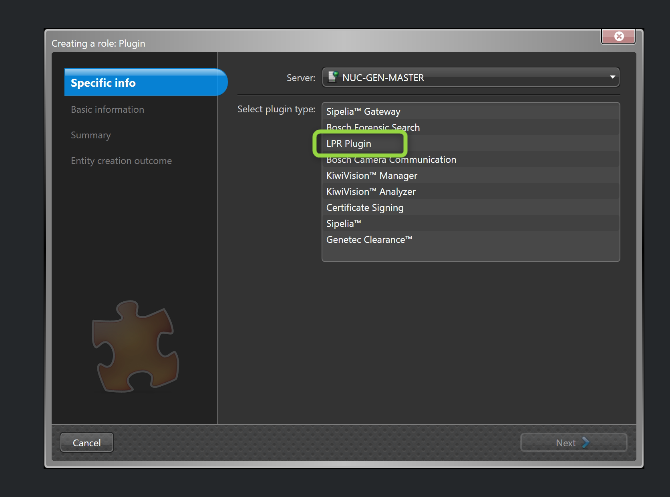
Task: Pick Certificate Signing plugin type
Action: coord(364,208)
